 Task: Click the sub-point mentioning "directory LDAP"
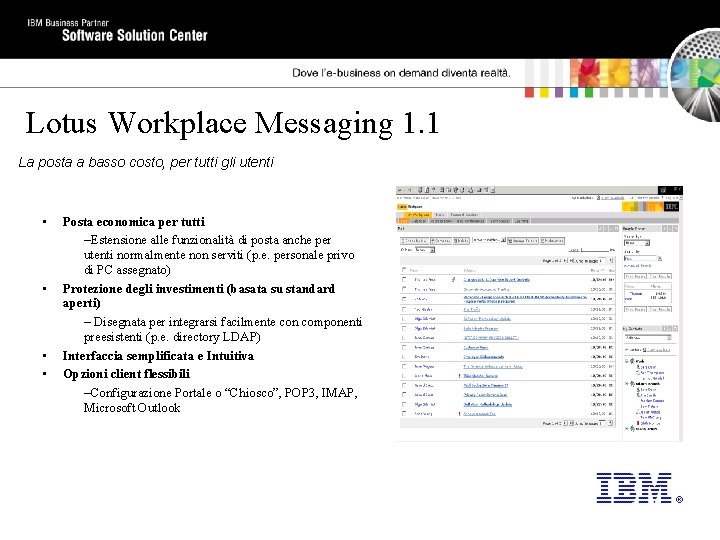pos(223,329)
